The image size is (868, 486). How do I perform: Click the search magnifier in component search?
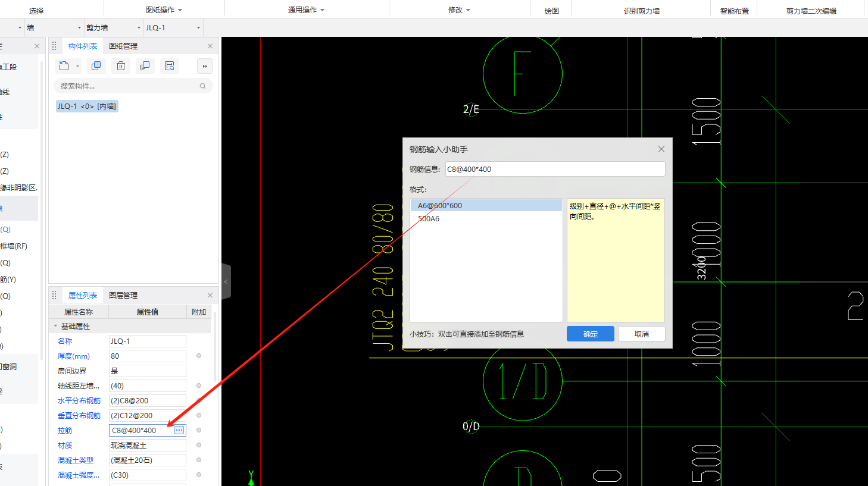click(x=202, y=86)
